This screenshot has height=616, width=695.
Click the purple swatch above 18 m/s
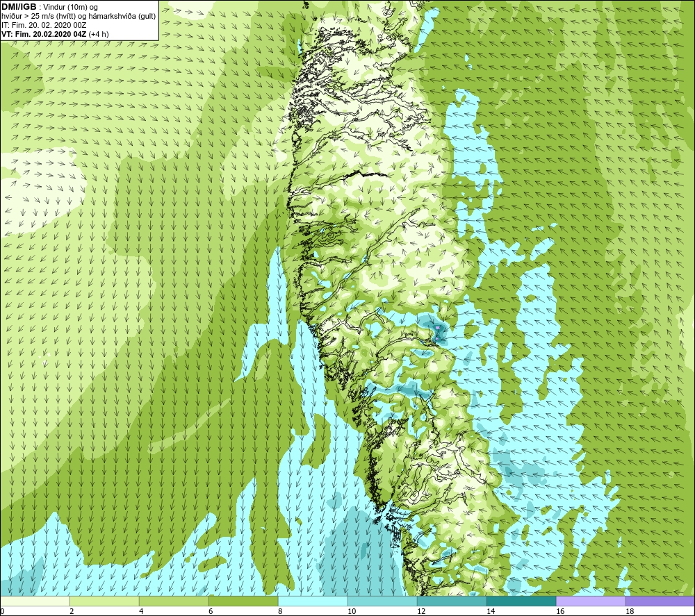(x=660, y=601)
